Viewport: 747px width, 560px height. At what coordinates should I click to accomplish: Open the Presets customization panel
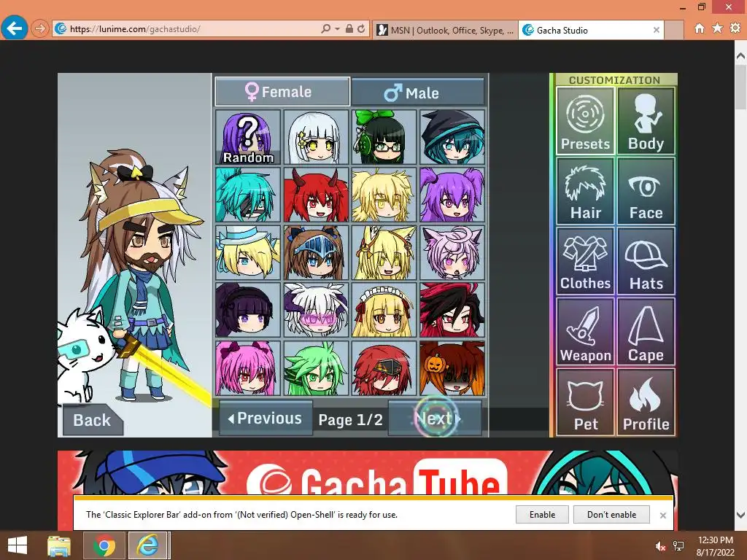(x=585, y=121)
